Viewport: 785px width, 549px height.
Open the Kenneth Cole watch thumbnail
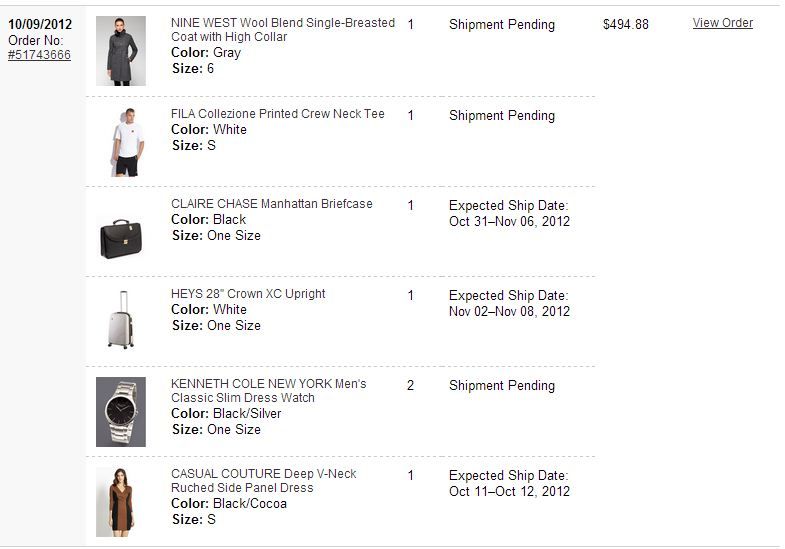coord(121,411)
